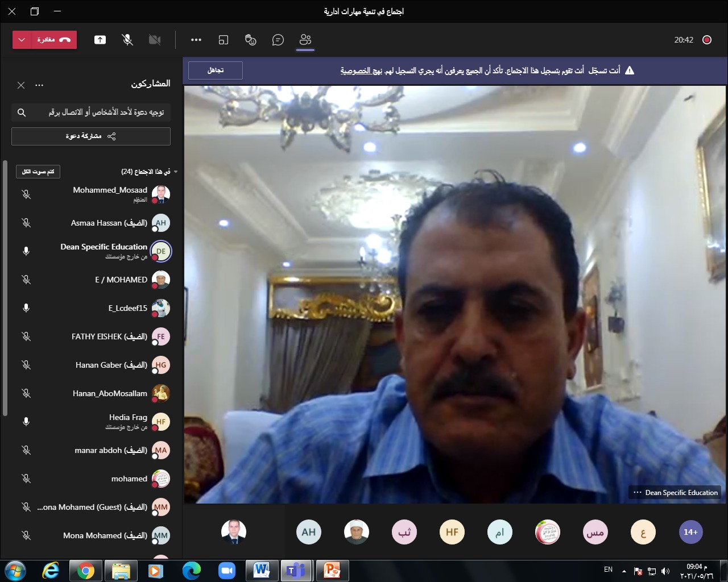This screenshot has height=582, width=728.
Task: Open the raise hand reactions icon
Action: tap(251, 40)
